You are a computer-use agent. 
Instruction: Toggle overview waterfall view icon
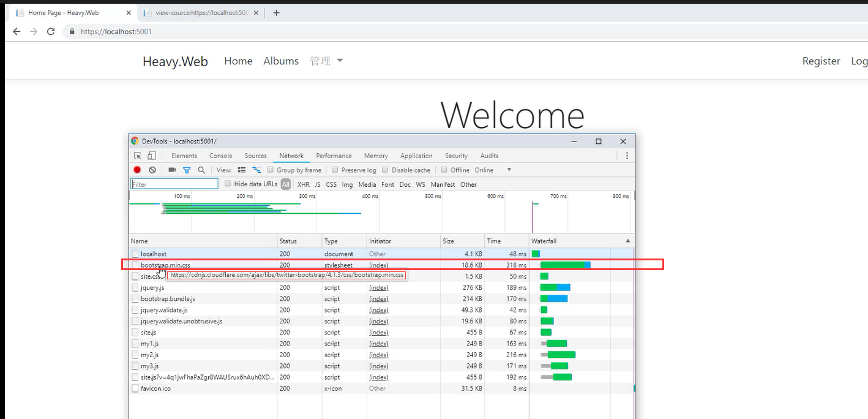pyautogui.click(x=256, y=170)
